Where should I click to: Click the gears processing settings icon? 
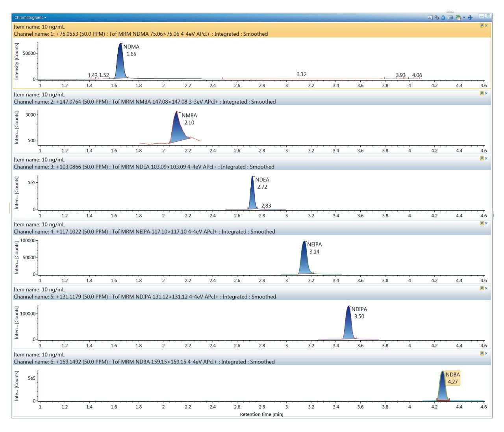coord(437,17)
